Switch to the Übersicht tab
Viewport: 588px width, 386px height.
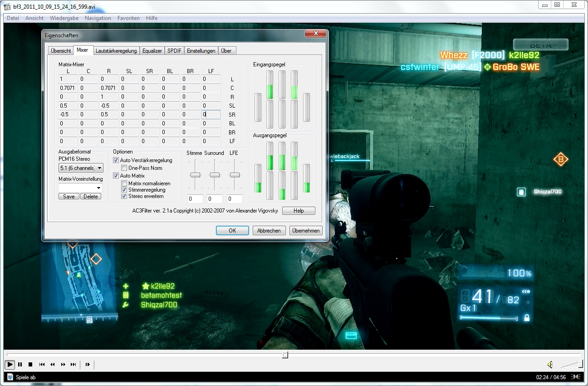tap(61, 51)
